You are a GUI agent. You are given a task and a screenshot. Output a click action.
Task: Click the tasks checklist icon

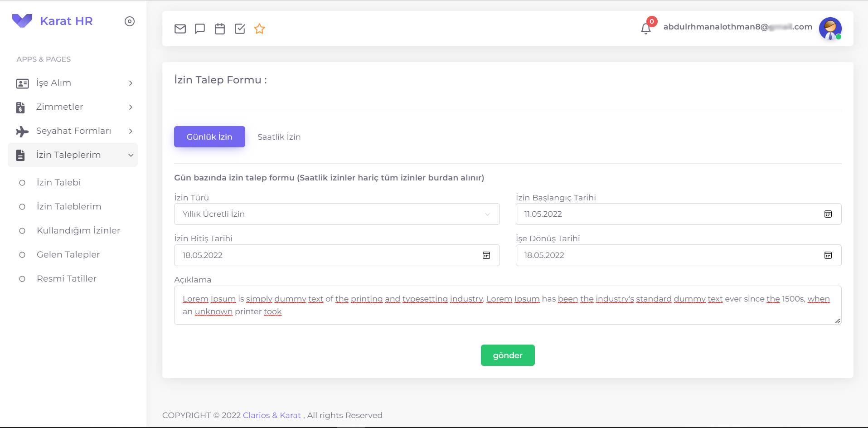(x=240, y=29)
